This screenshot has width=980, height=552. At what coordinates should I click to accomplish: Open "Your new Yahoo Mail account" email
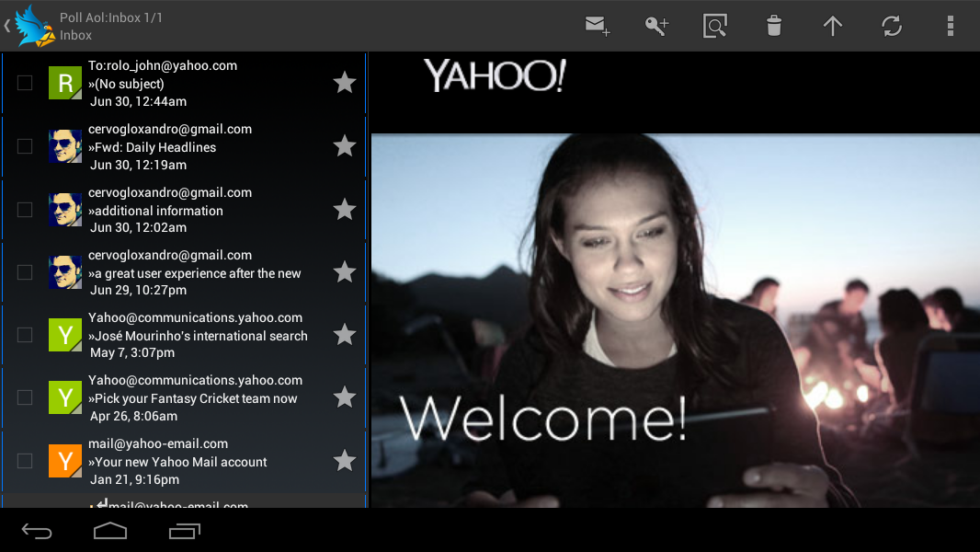point(184,461)
